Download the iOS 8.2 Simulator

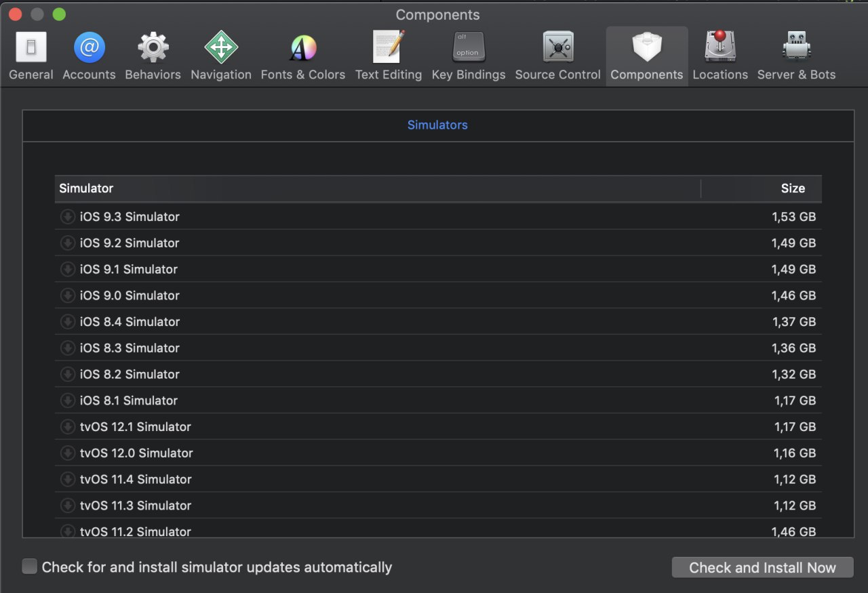tap(67, 374)
